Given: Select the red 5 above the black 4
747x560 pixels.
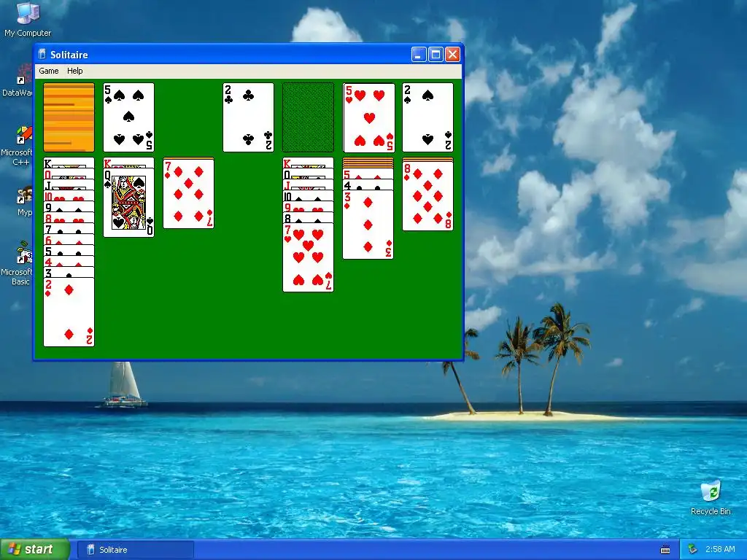Looking at the screenshot, I should pyautogui.click(x=368, y=174).
